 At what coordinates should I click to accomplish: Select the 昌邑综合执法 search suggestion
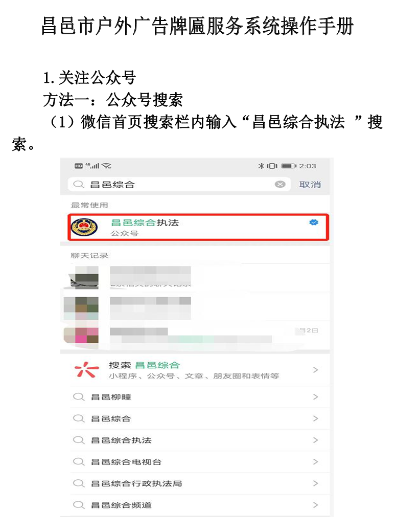[x=195, y=440]
